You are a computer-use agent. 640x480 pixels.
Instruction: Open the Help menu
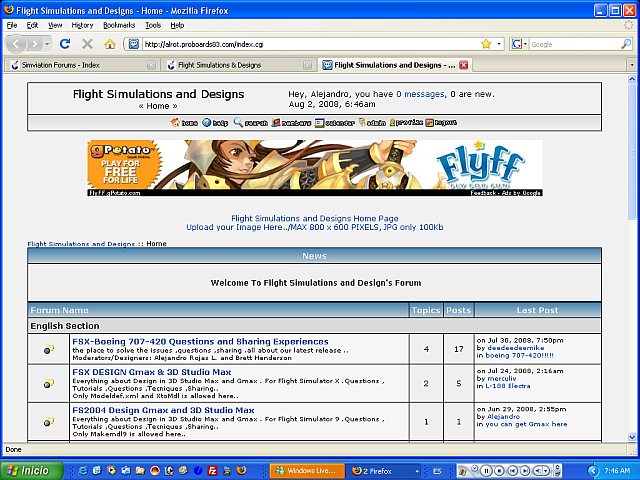(x=177, y=25)
